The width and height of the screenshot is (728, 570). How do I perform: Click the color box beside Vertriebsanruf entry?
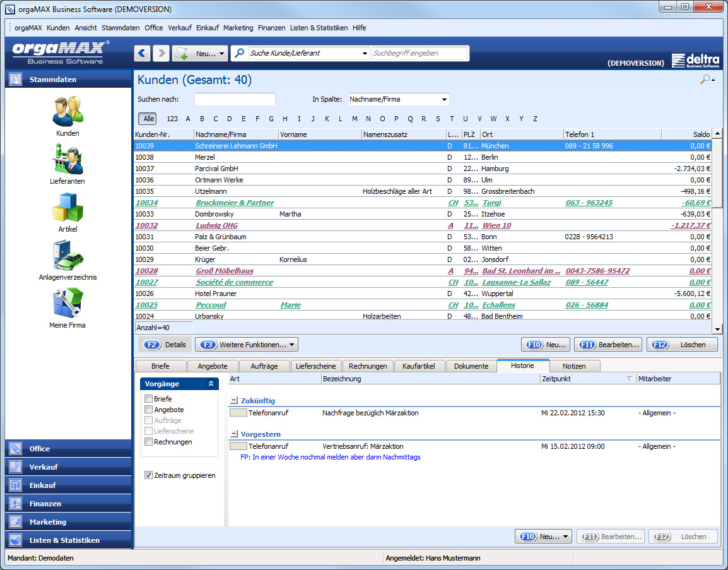[x=238, y=446]
